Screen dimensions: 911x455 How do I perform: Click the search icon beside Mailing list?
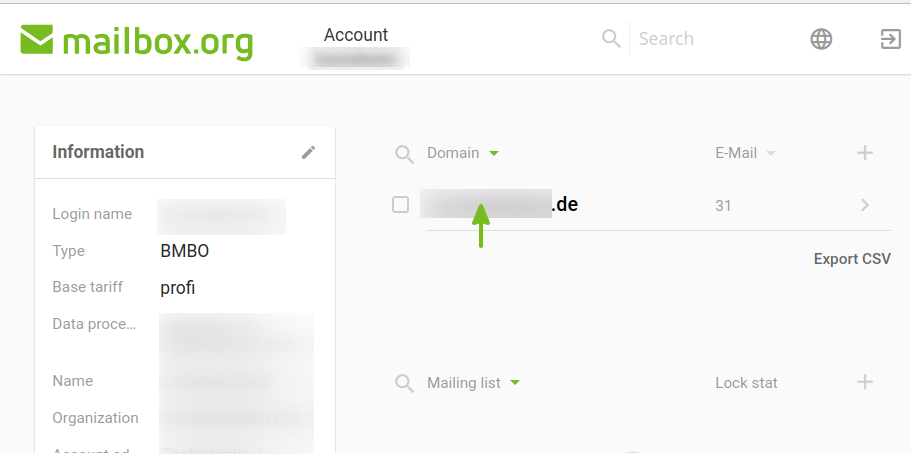404,384
